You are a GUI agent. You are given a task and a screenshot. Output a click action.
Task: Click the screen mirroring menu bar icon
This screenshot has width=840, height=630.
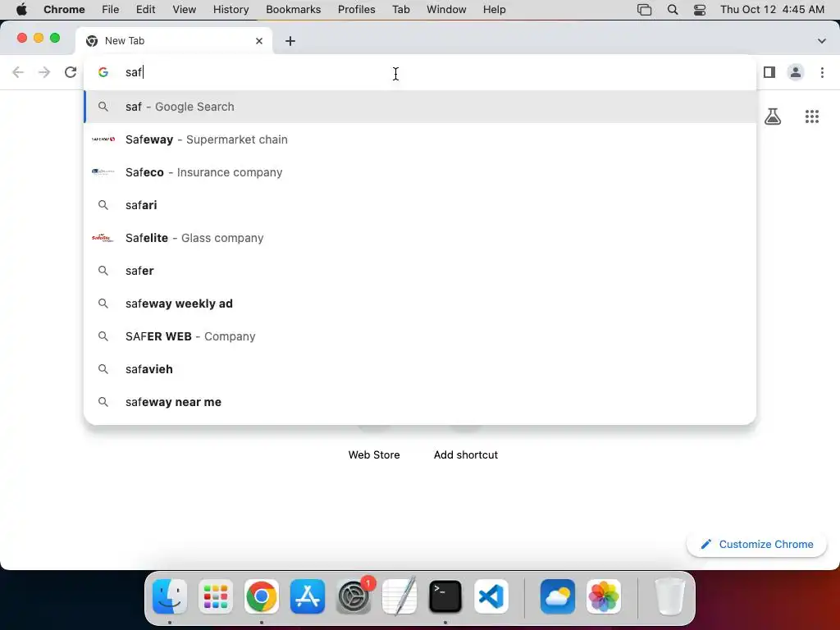pos(645,10)
